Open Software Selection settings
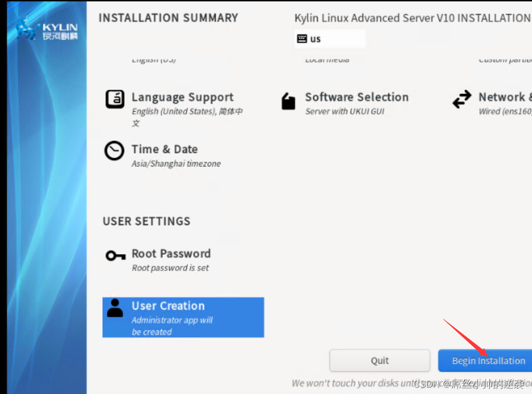 [x=357, y=98]
